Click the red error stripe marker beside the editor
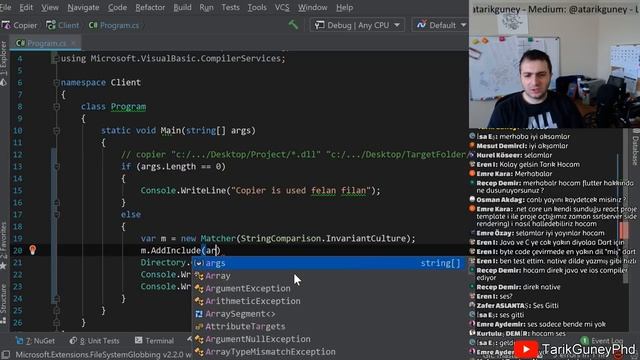 point(624,231)
